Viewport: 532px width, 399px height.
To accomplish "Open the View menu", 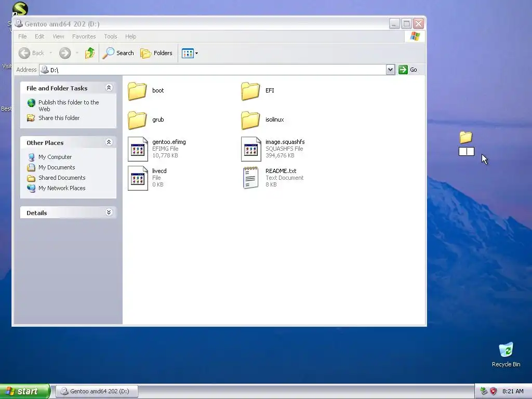I will (x=58, y=36).
